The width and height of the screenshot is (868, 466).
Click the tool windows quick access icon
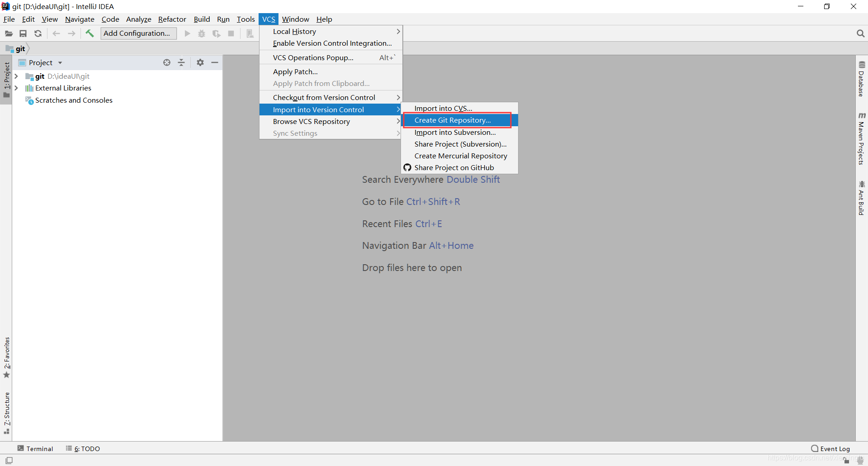click(9, 460)
